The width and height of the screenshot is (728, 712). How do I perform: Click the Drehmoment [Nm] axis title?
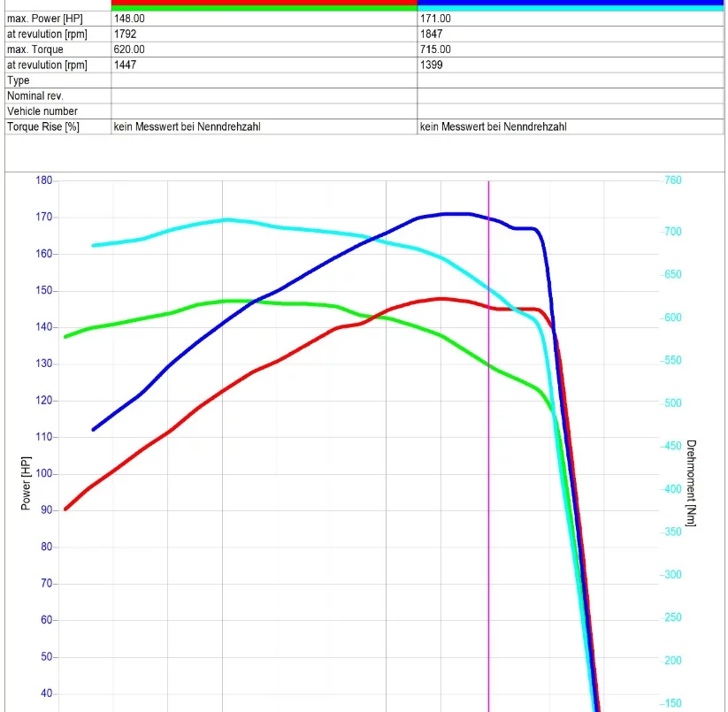691,483
